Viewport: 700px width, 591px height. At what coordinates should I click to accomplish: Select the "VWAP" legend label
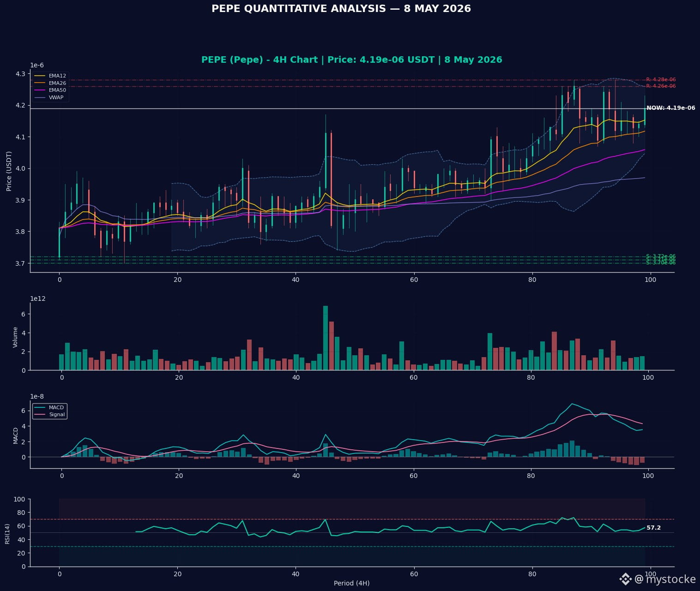[x=56, y=97]
